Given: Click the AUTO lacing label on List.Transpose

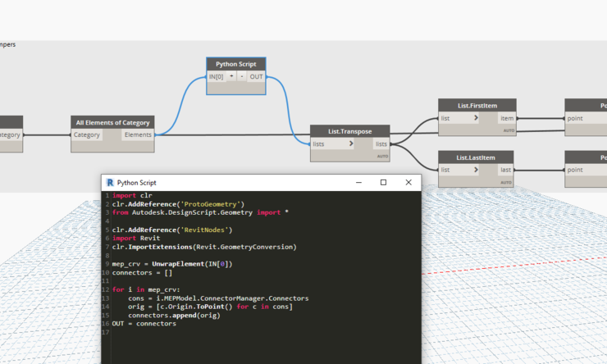Looking at the screenshot, I should pyautogui.click(x=381, y=156).
